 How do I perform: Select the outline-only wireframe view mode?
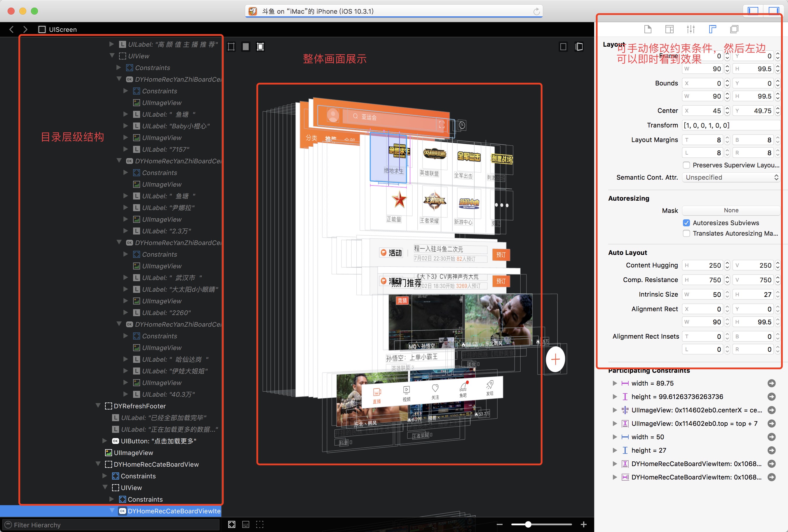click(x=231, y=46)
